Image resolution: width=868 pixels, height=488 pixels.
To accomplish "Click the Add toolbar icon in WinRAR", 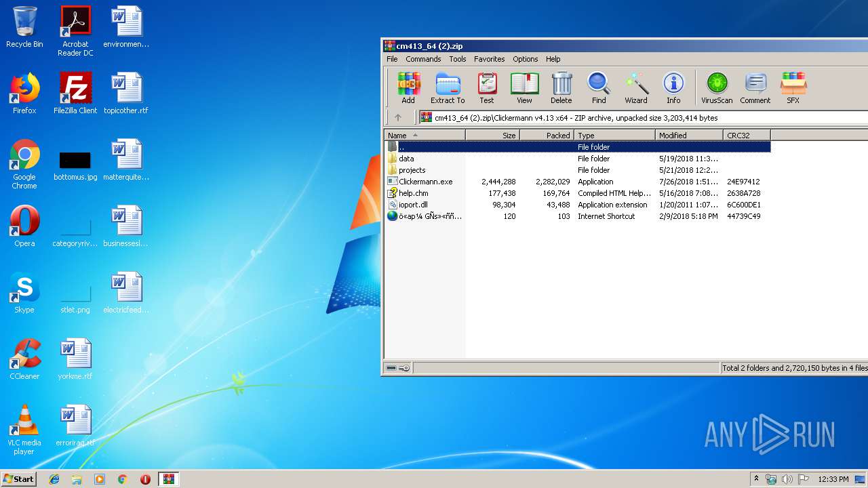I will coord(408,88).
